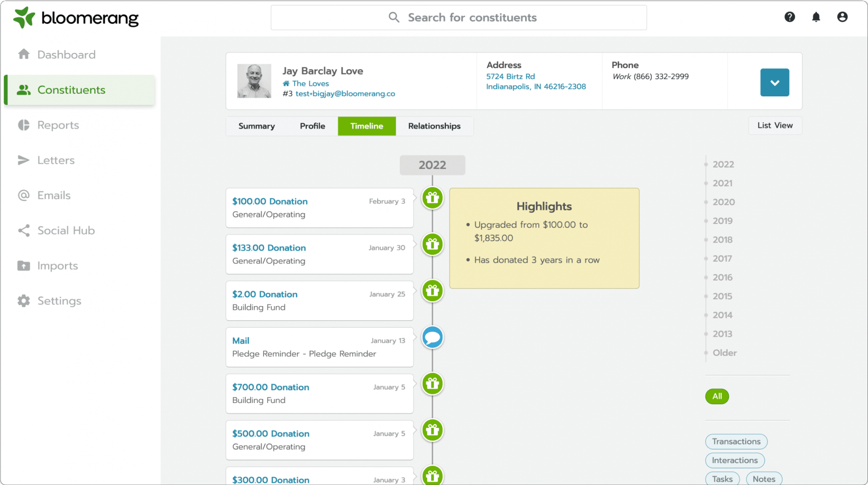Toggle the Tasks filter

(723, 479)
